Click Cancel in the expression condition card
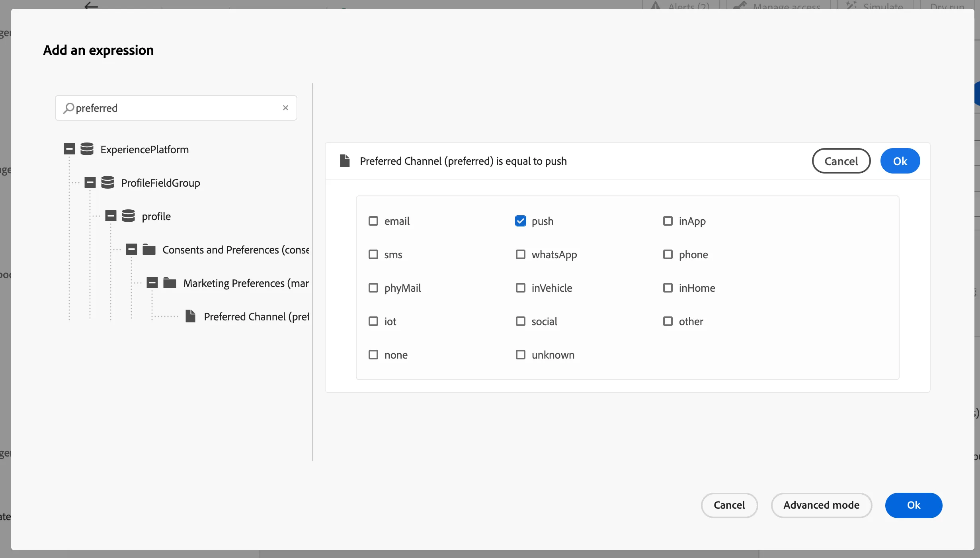 pos(841,161)
